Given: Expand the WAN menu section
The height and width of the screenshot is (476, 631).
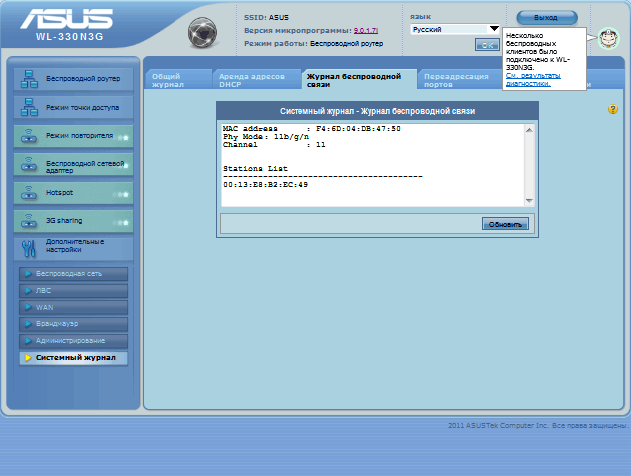Looking at the screenshot, I should pyautogui.click(x=73, y=307).
